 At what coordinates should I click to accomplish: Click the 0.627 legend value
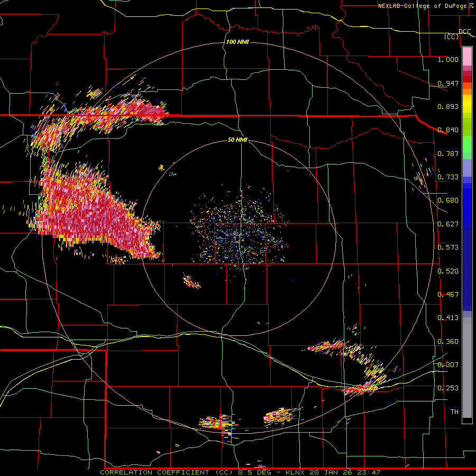point(448,224)
